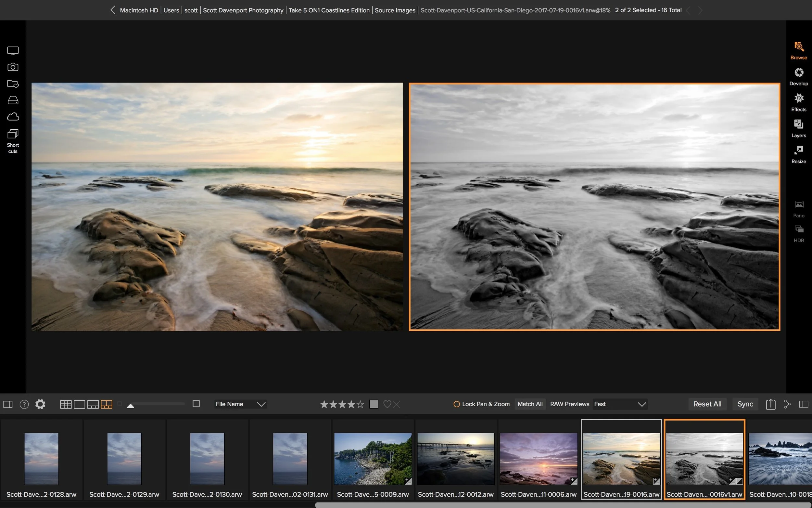Image resolution: width=812 pixels, height=508 pixels.
Task: Select the compare view icon
Action: [107, 404]
